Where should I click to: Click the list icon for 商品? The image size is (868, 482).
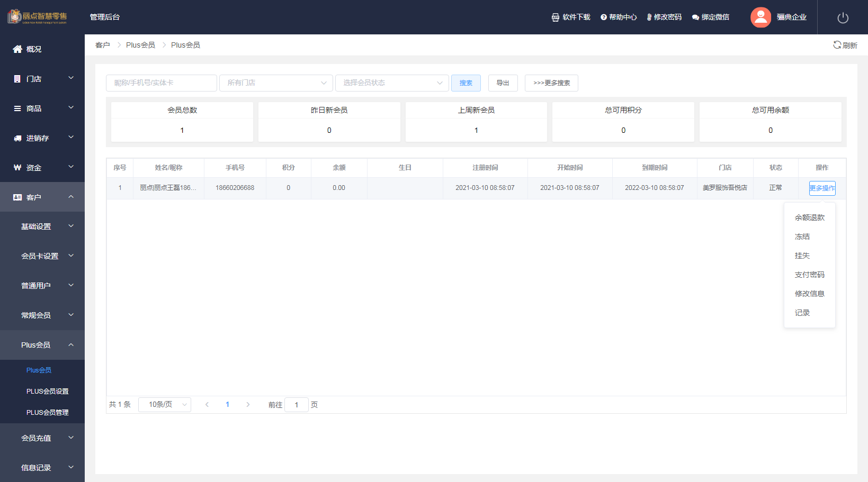pyautogui.click(x=17, y=108)
